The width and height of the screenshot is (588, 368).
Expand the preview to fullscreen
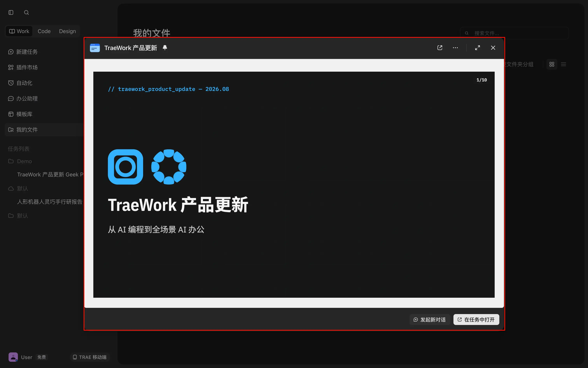click(x=477, y=48)
